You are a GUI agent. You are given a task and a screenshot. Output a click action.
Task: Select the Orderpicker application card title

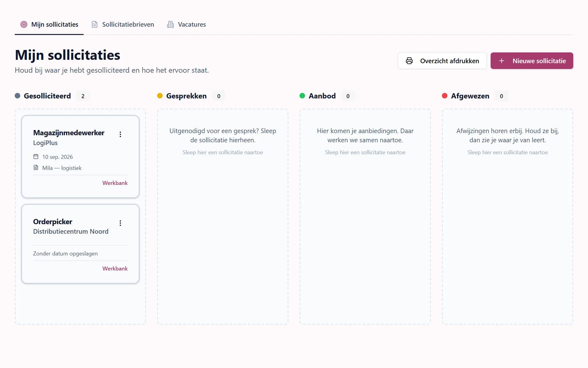tap(53, 222)
